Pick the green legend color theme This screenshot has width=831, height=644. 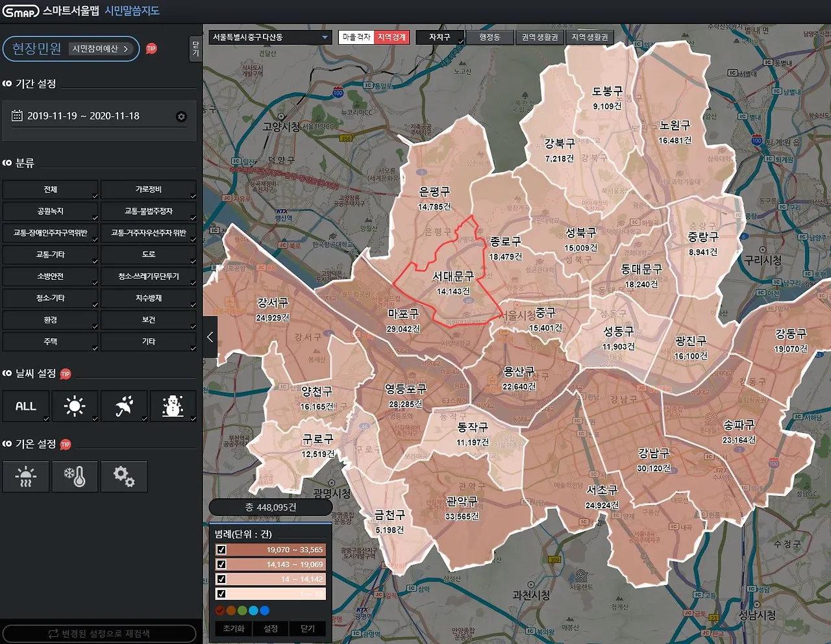[x=242, y=610]
